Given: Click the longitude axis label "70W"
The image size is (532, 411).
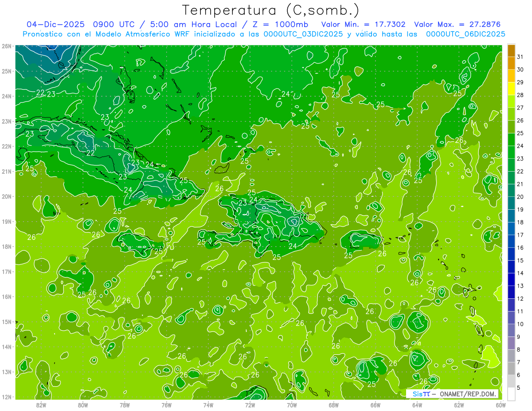Looking at the screenshot, I should point(292,404).
